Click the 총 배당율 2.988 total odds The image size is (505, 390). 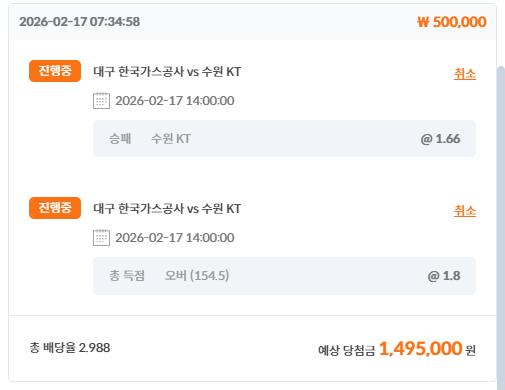coord(70,348)
